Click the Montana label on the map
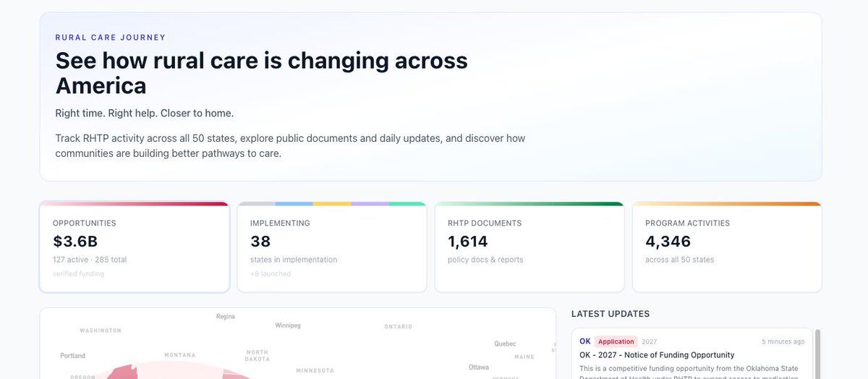This screenshot has width=868, height=379. pyautogui.click(x=179, y=355)
